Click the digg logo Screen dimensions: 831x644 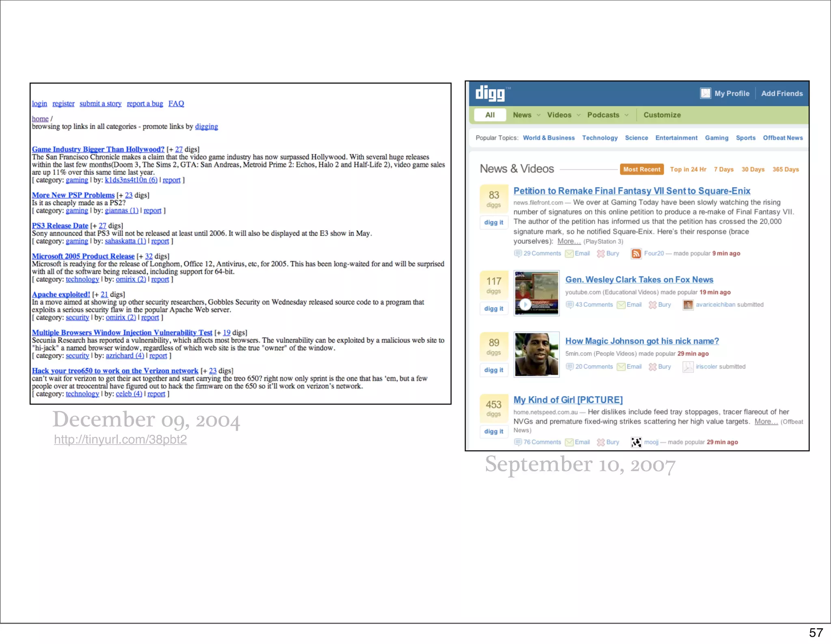490,93
